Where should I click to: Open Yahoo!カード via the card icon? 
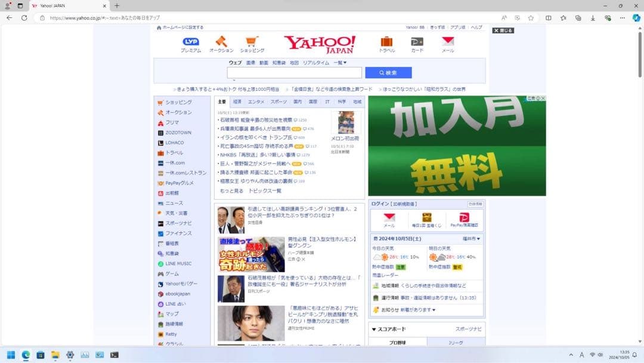[417, 43]
